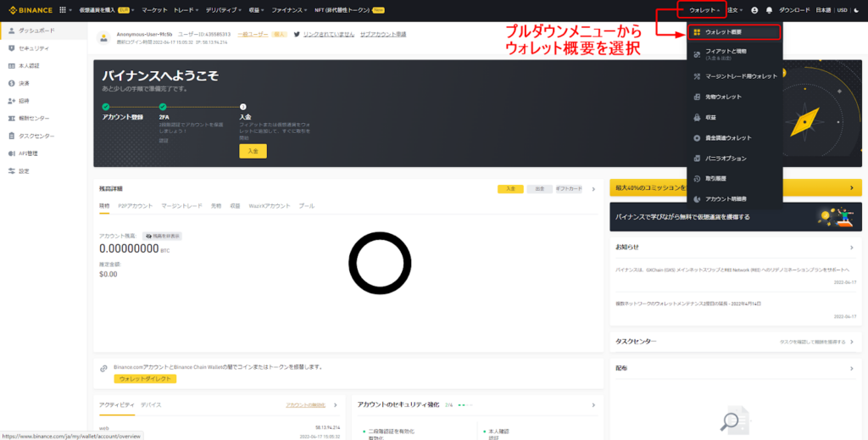The image size is (868, 440).
Task: Click the 最大40%のコミッション yellow banner
Action: coord(736,187)
